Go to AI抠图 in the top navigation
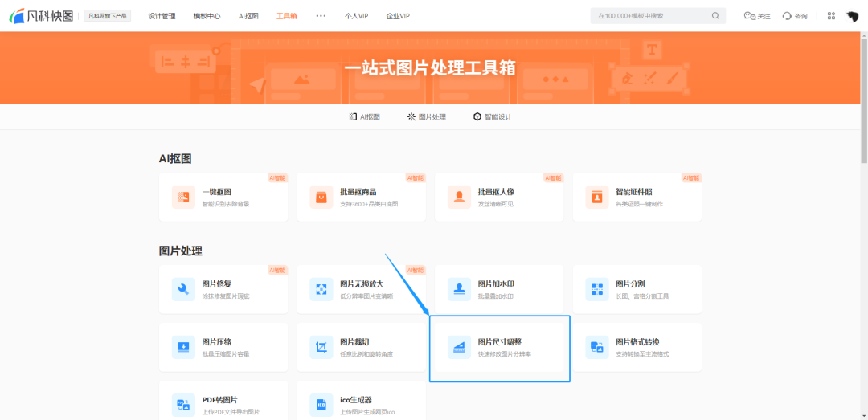 248,16
